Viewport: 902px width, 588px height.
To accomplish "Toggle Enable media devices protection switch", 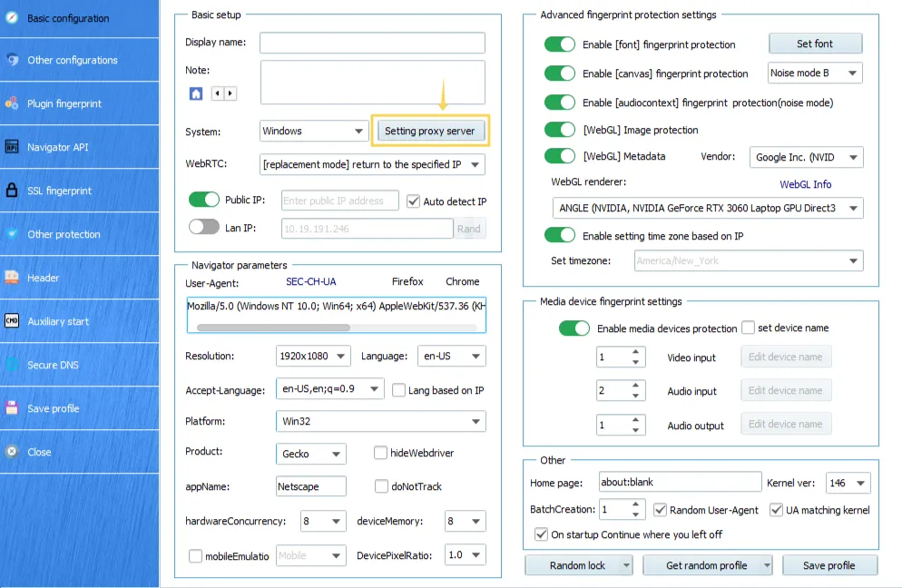I will (x=574, y=328).
